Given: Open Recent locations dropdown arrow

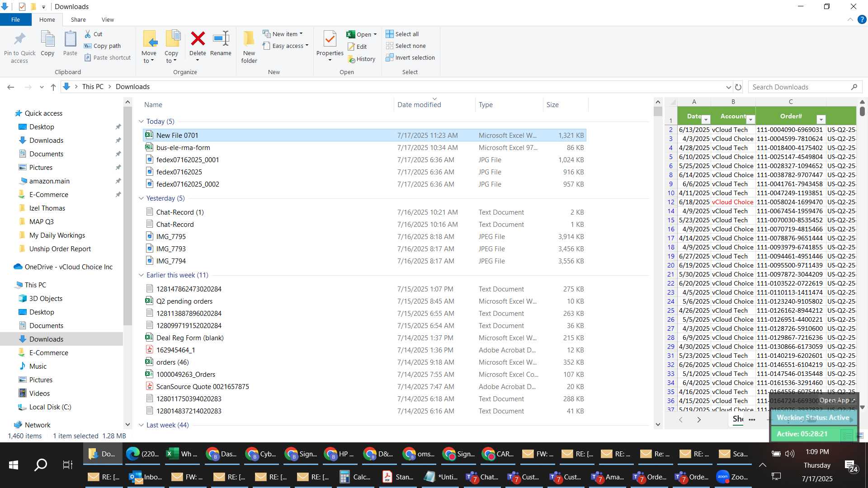Looking at the screenshot, I should pos(42,87).
